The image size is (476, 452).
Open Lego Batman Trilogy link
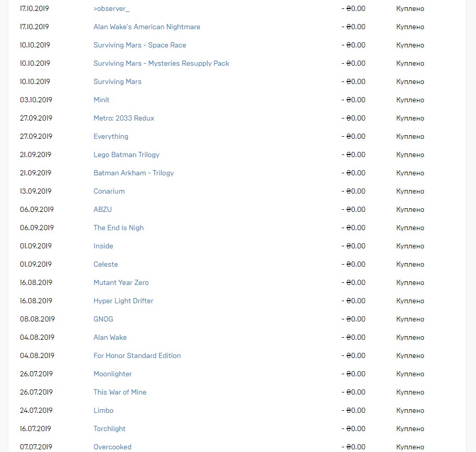(126, 155)
